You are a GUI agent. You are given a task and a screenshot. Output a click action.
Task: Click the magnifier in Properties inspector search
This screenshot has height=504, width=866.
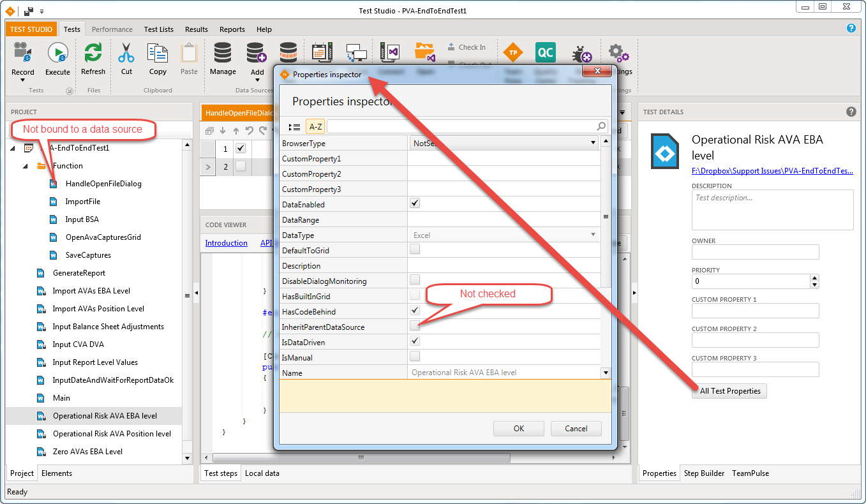pos(601,126)
